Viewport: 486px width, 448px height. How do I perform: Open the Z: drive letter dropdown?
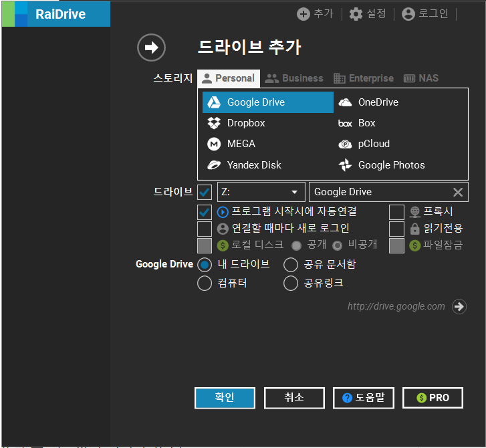point(261,192)
